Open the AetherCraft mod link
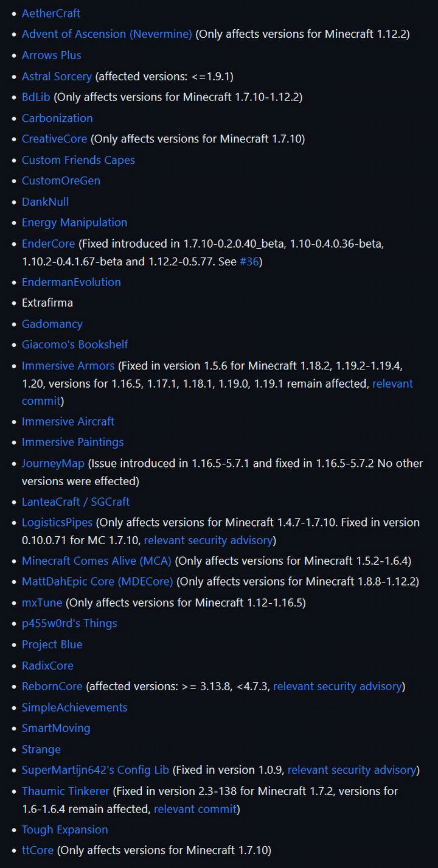This screenshot has width=438, height=868. pyautogui.click(x=51, y=13)
